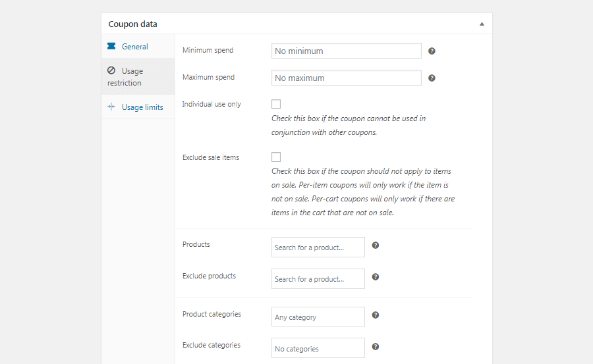Click the help icon next to Products field
Image resolution: width=593 pixels, height=364 pixels.
376,246
